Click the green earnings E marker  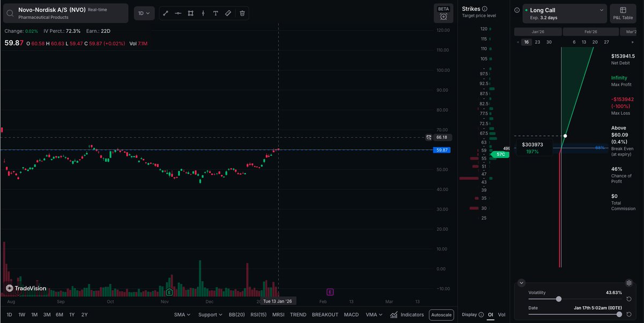(170, 292)
